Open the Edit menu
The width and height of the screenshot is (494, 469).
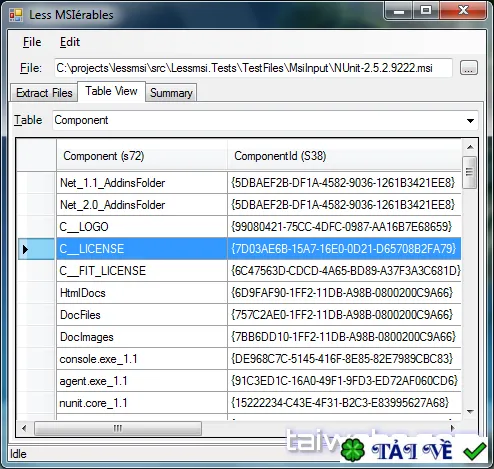70,42
